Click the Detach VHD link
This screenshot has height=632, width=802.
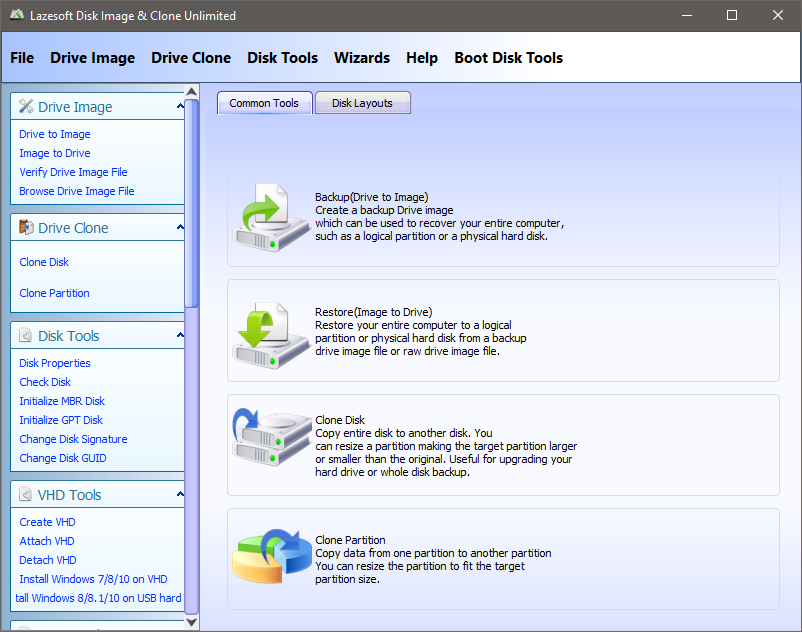[x=48, y=560]
